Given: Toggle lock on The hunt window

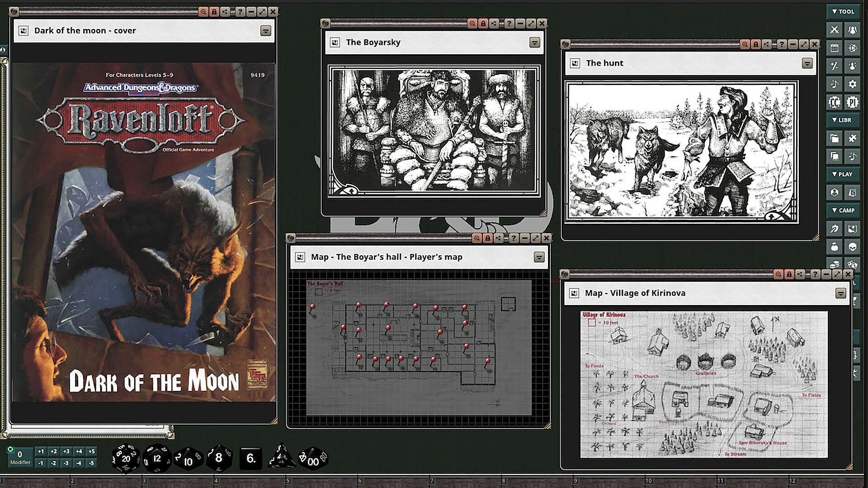Looking at the screenshot, I should point(756,44).
